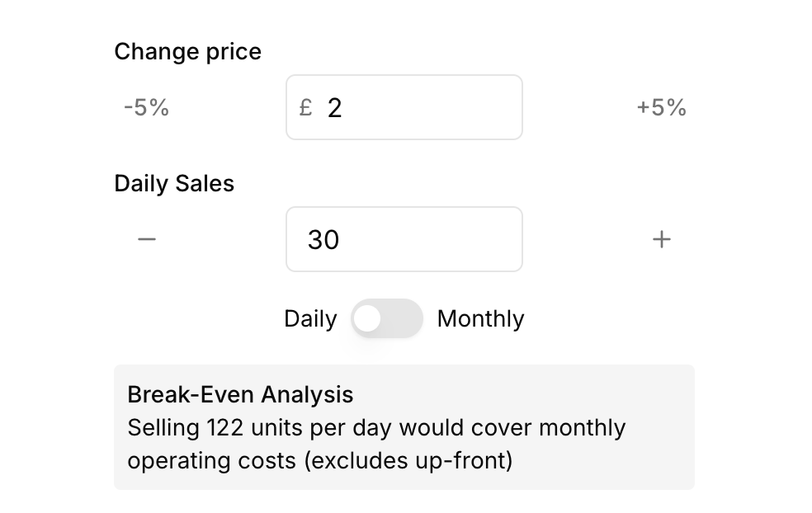Decrease daily sales with minus icon
The width and height of the screenshot is (812, 513).
coord(147,239)
